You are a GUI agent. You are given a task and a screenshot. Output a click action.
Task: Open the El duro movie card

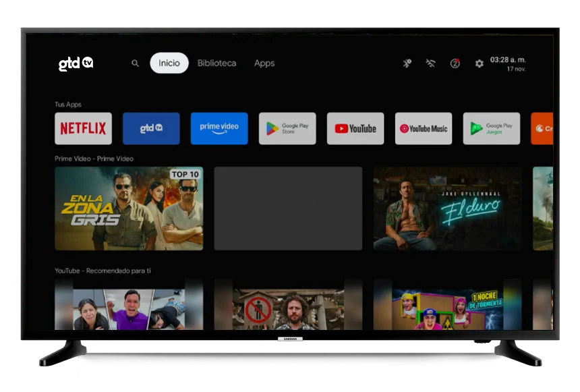tap(448, 208)
